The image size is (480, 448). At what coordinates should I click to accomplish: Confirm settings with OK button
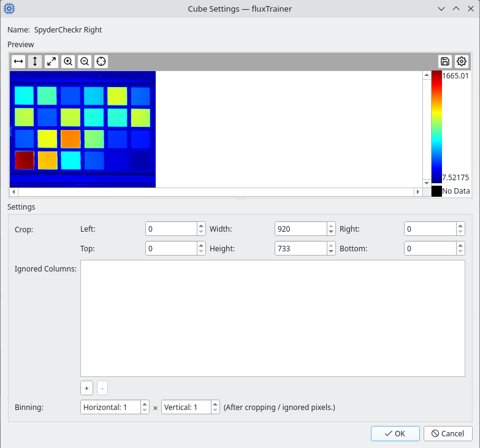coord(395,434)
